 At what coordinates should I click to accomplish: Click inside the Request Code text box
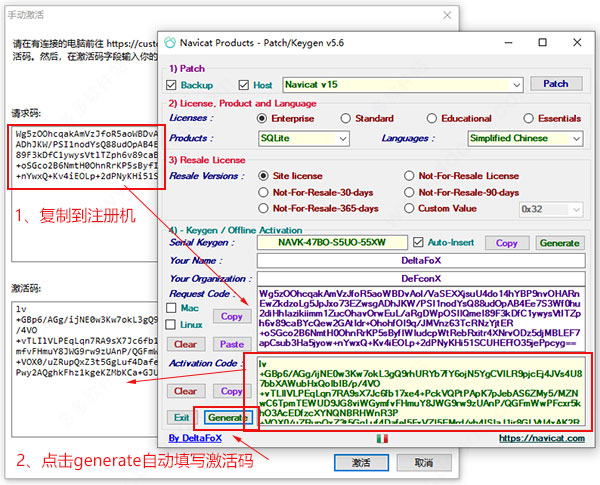(421, 318)
